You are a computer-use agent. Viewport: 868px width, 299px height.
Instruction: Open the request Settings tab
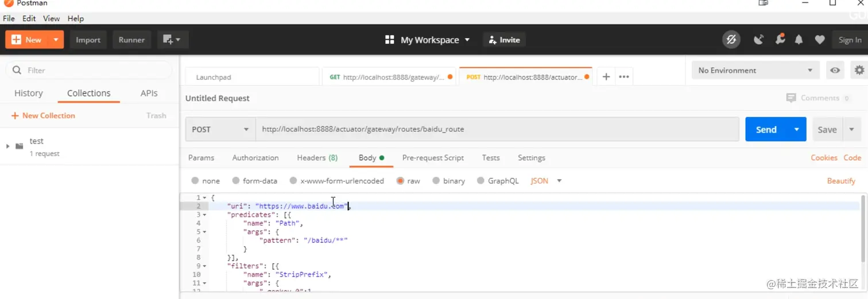pos(532,158)
